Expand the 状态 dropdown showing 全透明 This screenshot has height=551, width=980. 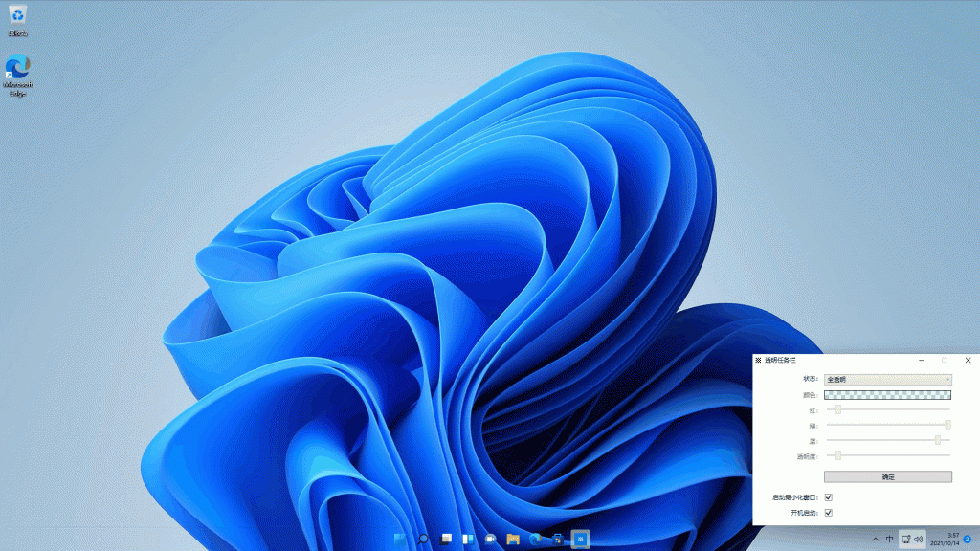click(x=888, y=379)
